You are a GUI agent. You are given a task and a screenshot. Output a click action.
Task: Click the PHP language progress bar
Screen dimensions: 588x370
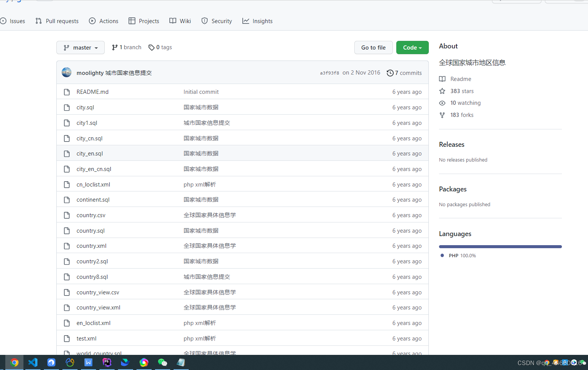[500, 247]
